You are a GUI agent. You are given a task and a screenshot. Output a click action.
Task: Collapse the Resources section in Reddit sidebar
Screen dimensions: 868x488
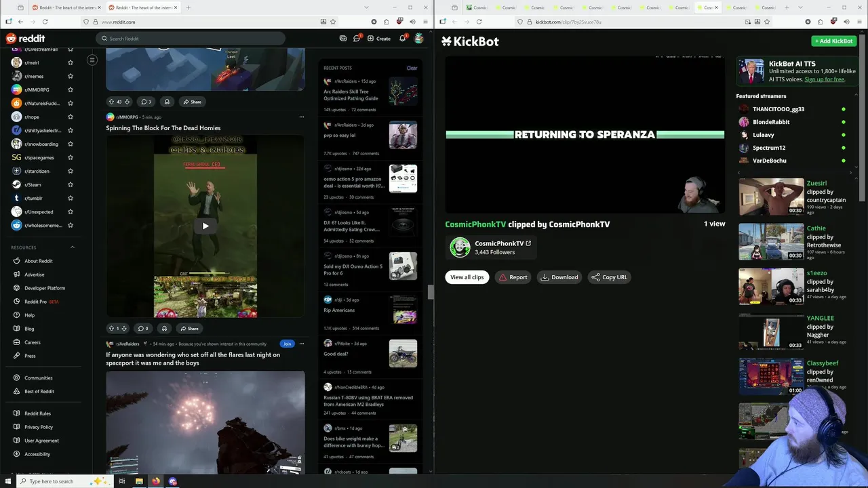point(73,247)
